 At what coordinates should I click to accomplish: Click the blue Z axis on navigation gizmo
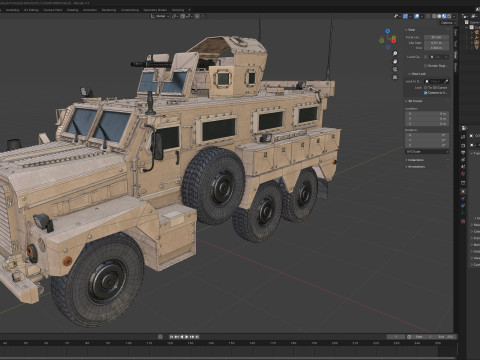(388, 31)
